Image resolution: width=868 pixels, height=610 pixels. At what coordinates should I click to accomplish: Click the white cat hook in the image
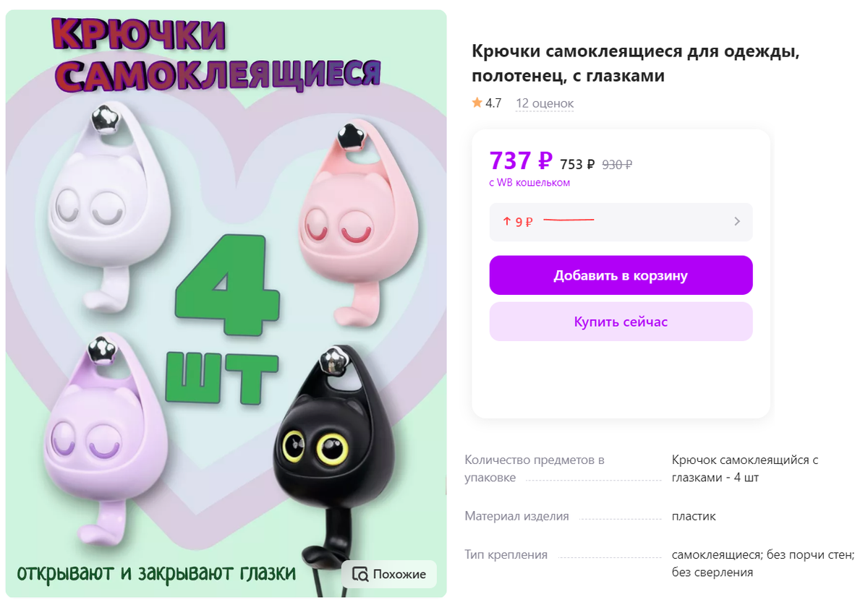coord(109,209)
